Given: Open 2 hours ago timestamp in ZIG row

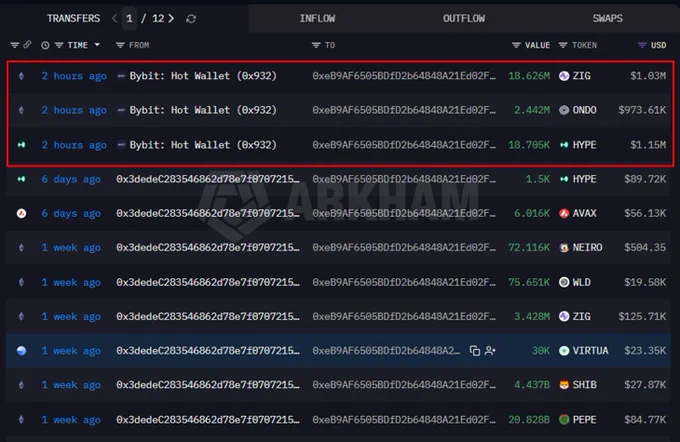Looking at the screenshot, I should pos(74,76).
